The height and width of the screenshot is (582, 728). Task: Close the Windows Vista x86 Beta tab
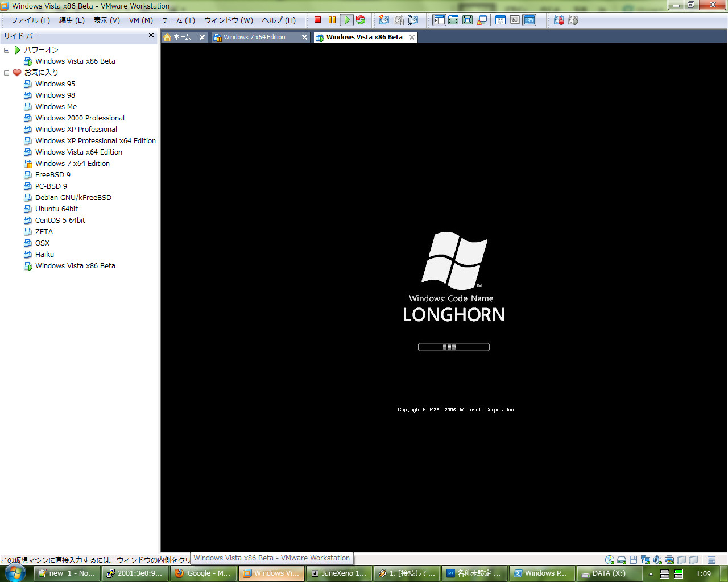pos(412,37)
